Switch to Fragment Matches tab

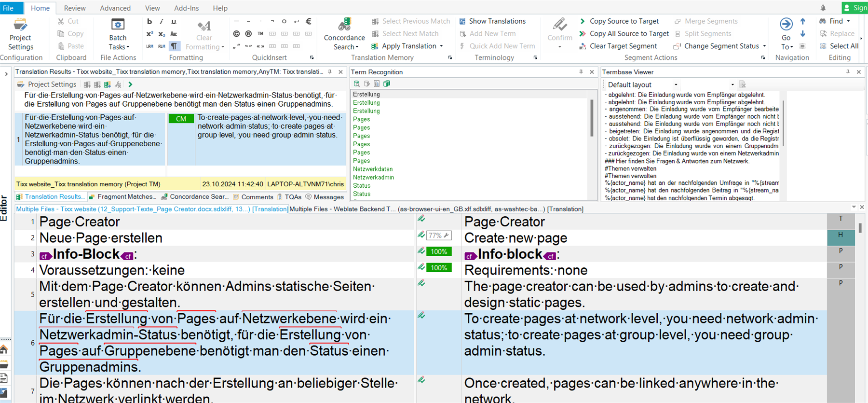click(x=122, y=197)
